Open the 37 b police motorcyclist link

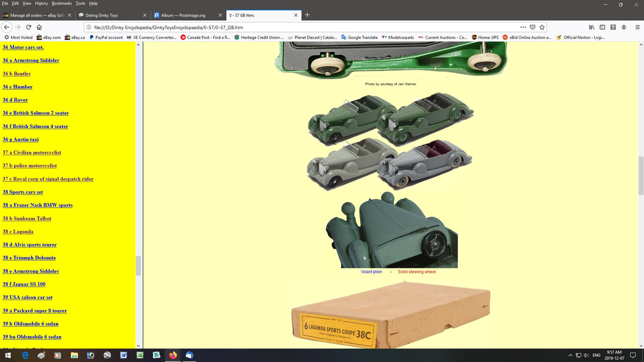tap(30, 165)
